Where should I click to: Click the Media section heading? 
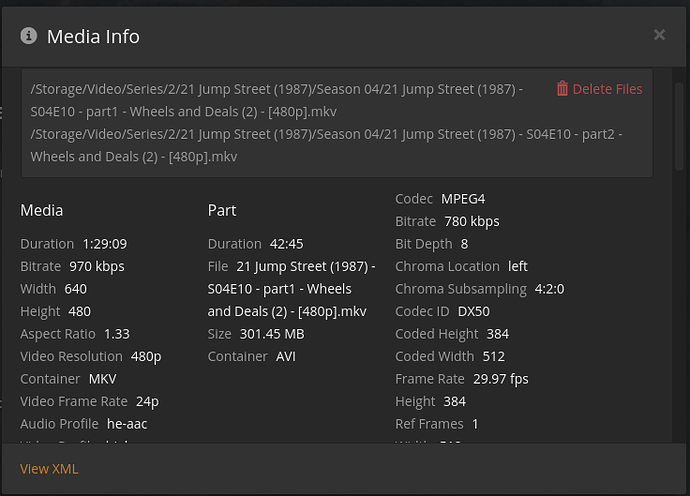(42, 210)
